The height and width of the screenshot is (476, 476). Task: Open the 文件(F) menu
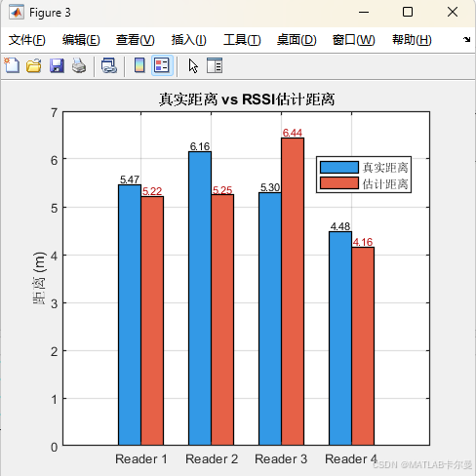(26, 40)
